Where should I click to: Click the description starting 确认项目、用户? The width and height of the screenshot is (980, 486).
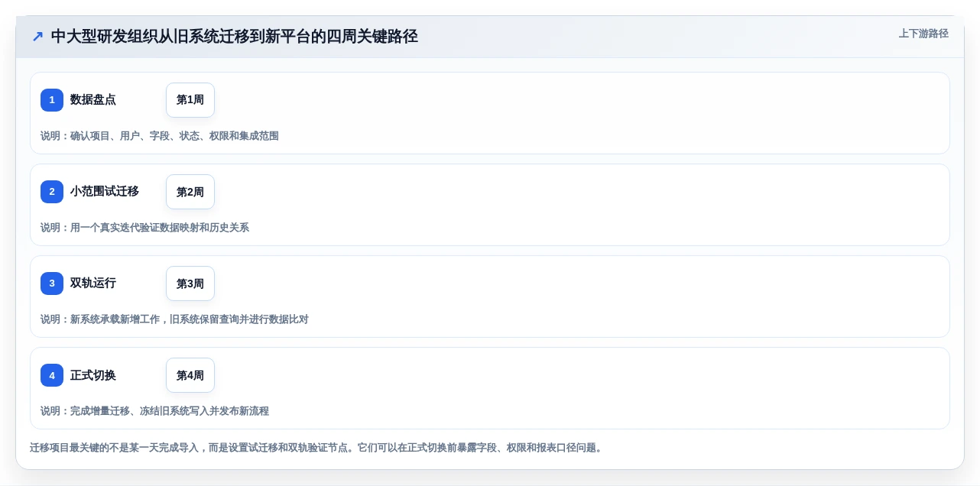click(160, 136)
